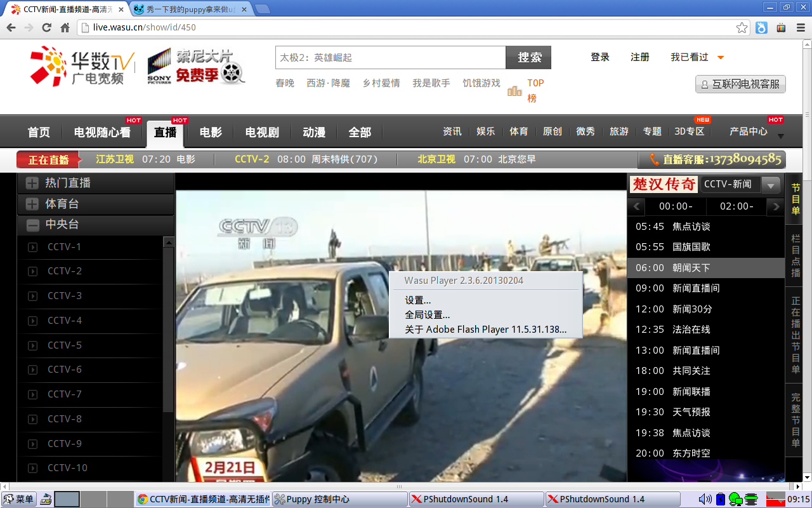Click the bookmark star in address bar
812x508 pixels.
[x=742, y=27]
